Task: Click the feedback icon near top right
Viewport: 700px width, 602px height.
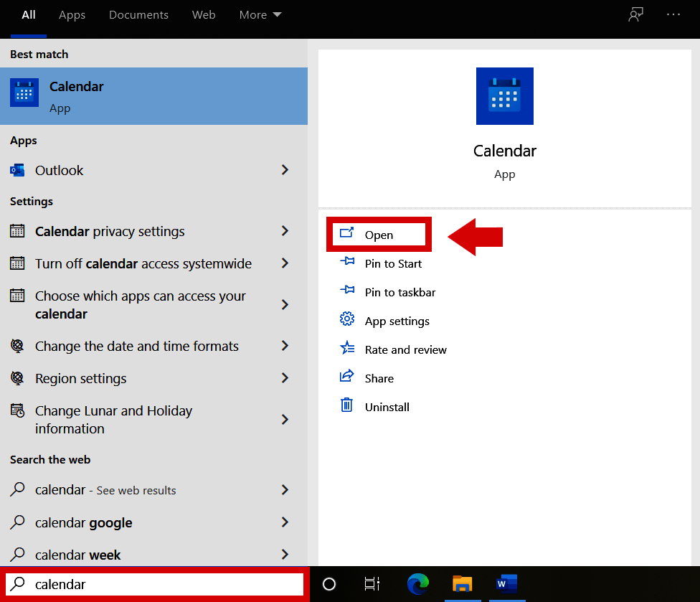Action: [635, 14]
